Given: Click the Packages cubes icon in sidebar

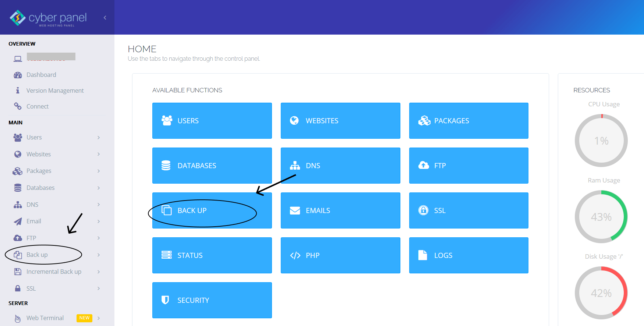Looking at the screenshot, I should [18, 171].
